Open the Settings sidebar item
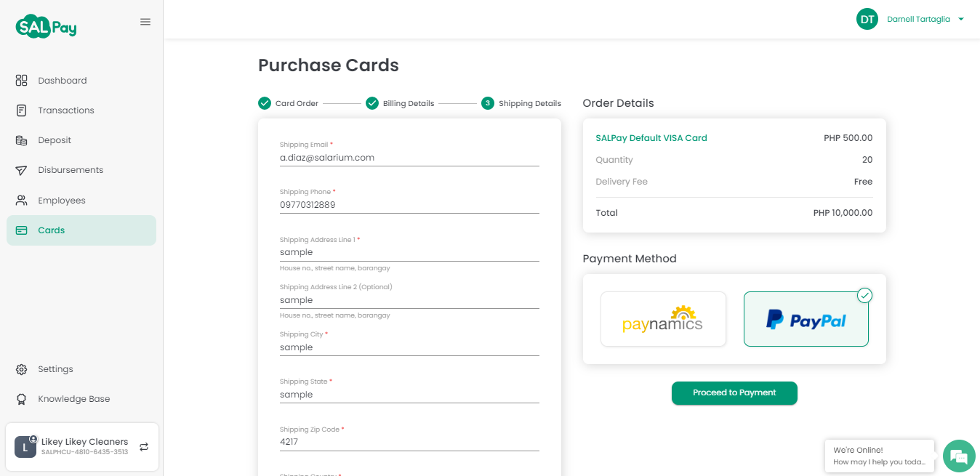Screen dimensions: 980x476 [81, 369]
